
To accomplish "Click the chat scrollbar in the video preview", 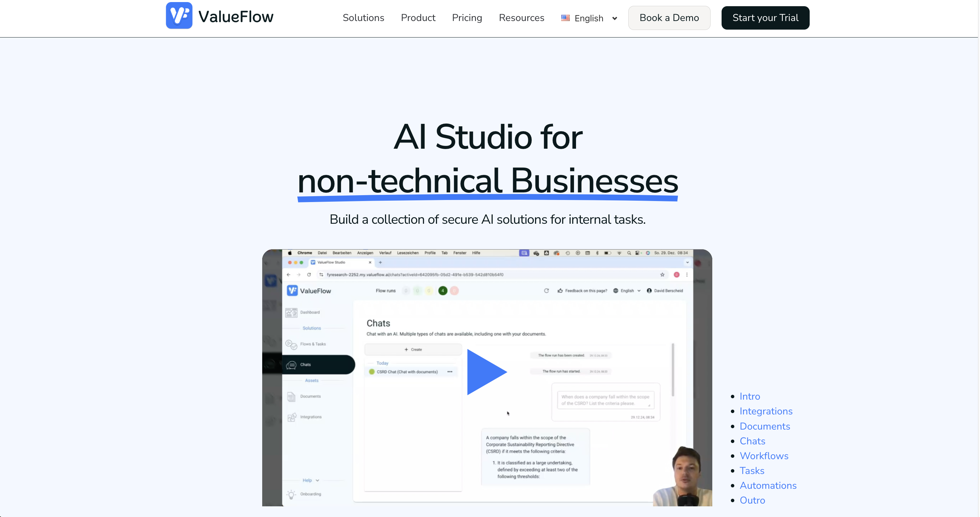I will point(673,370).
